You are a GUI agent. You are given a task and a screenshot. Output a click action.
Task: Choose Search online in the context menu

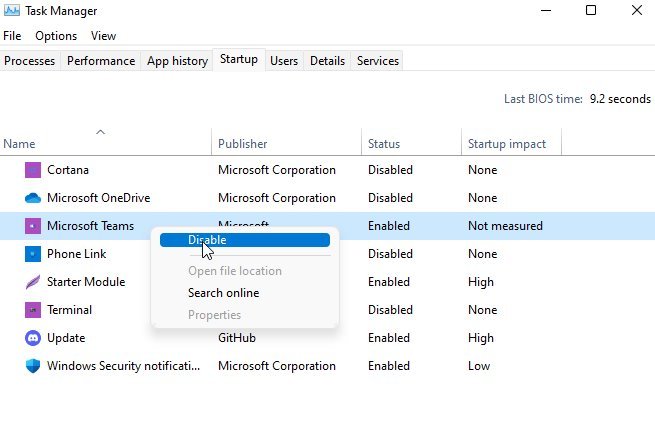click(x=223, y=293)
